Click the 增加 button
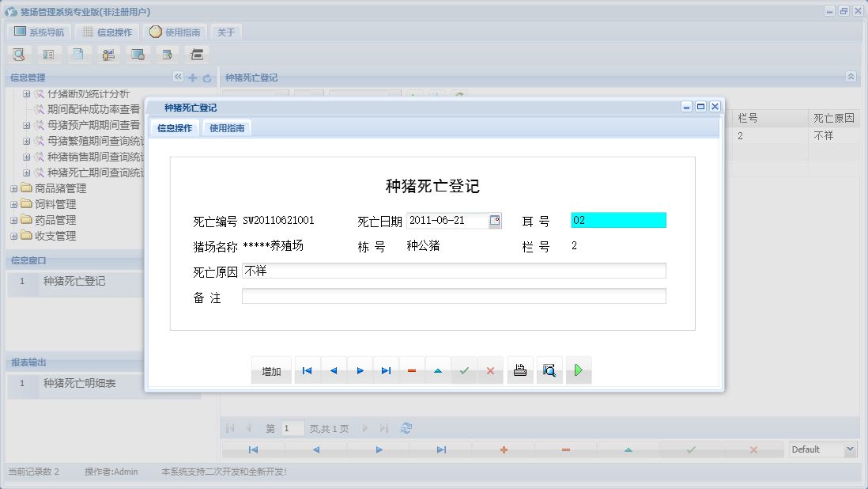 coord(271,371)
